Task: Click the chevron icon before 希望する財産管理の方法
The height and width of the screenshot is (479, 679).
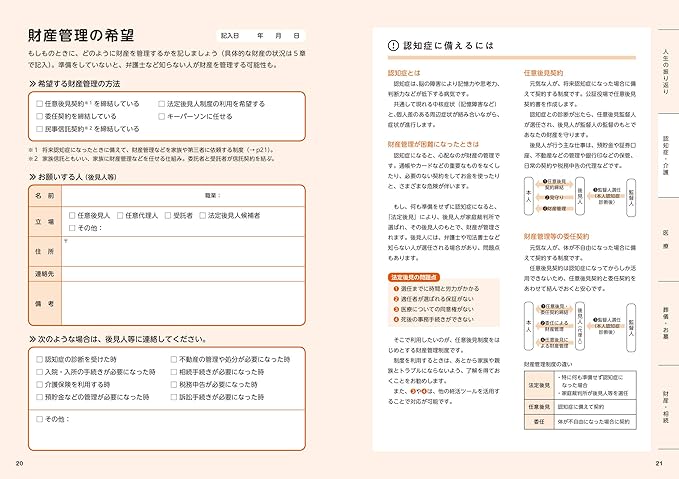Action: [32, 84]
